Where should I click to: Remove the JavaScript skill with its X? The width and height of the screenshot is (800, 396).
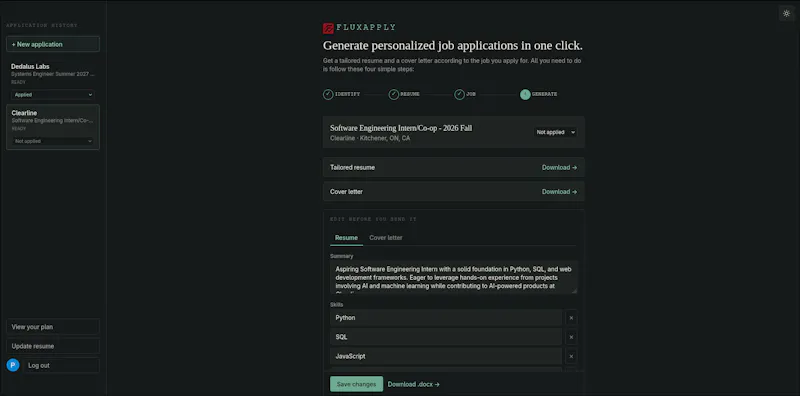point(571,356)
